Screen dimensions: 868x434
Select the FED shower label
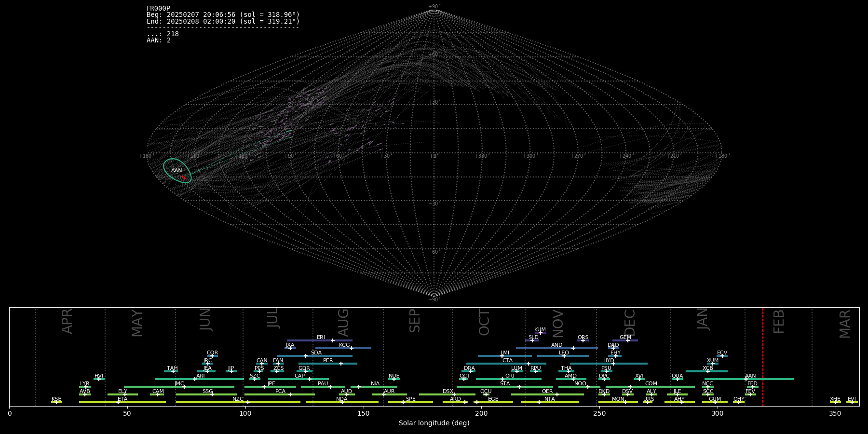pyautogui.click(x=752, y=383)
